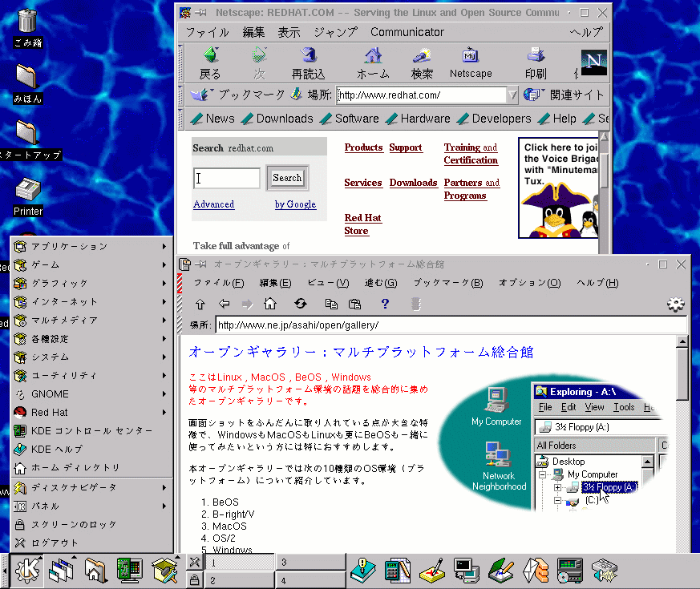
Task: Open the home folder icon on the panel
Action: [x=95, y=571]
